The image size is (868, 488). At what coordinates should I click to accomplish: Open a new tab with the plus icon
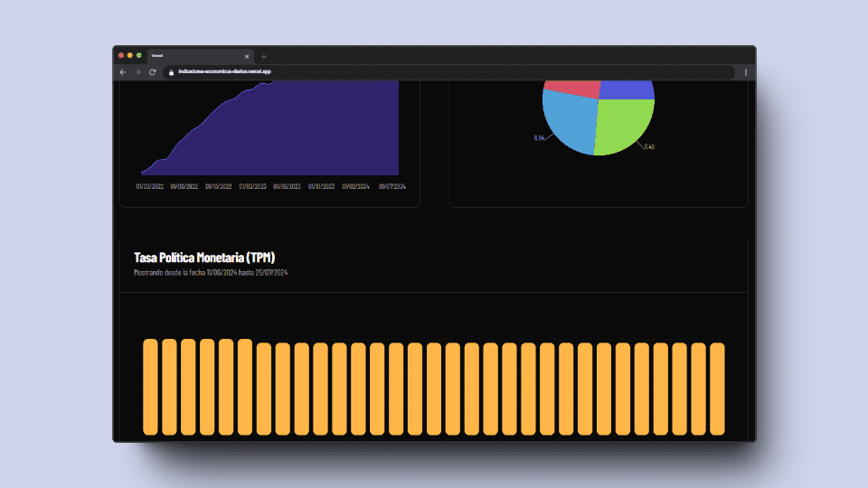[x=263, y=56]
